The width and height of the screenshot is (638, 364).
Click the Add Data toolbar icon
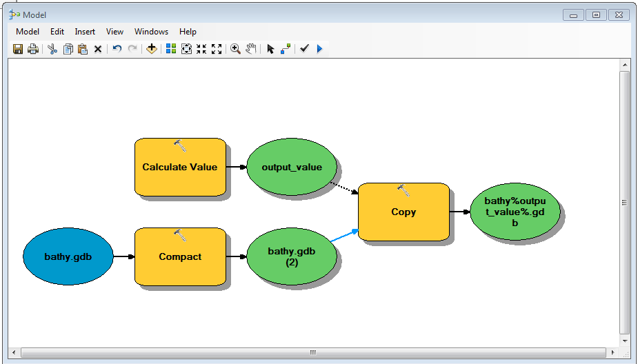point(152,49)
